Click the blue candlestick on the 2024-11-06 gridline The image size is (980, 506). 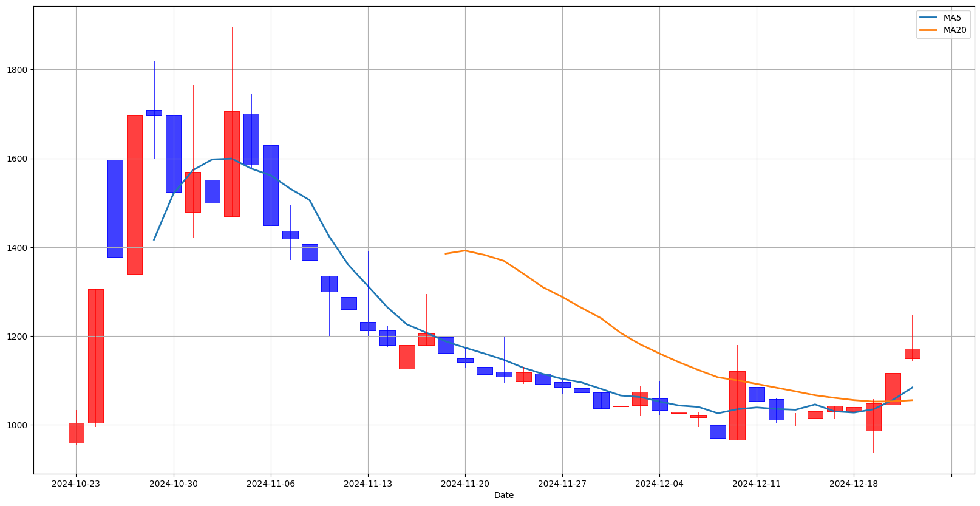point(271,185)
